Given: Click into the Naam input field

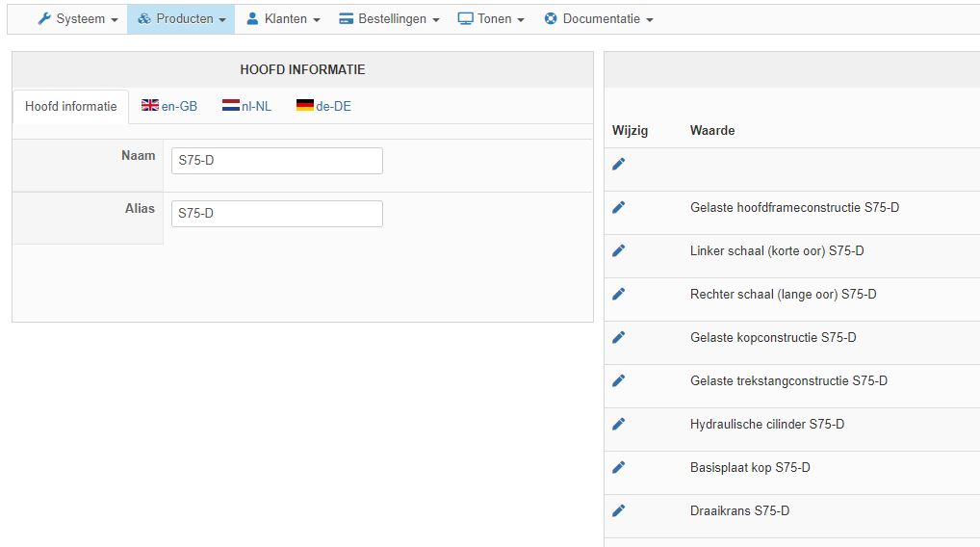Looking at the screenshot, I should tap(276, 161).
